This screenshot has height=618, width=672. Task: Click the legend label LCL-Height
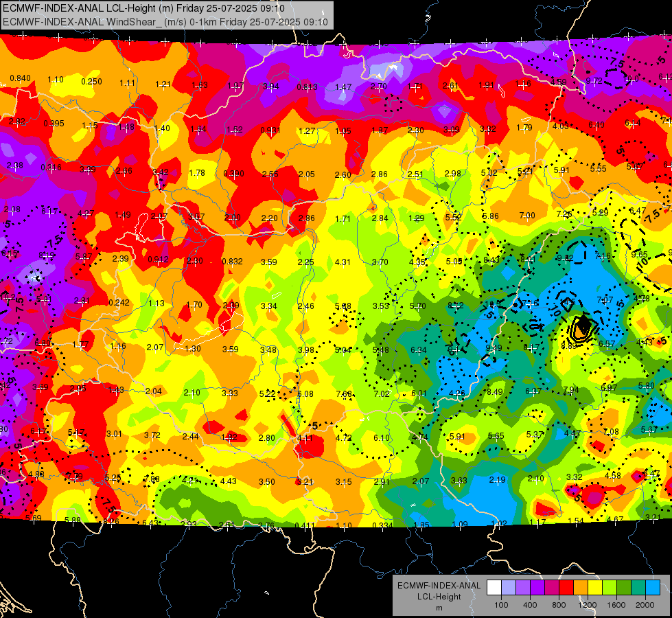click(x=439, y=597)
